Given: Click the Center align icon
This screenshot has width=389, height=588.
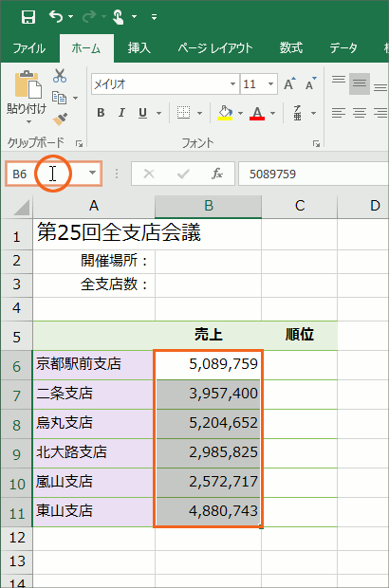Looking at the screenshot, I should (x=360, y=113).
